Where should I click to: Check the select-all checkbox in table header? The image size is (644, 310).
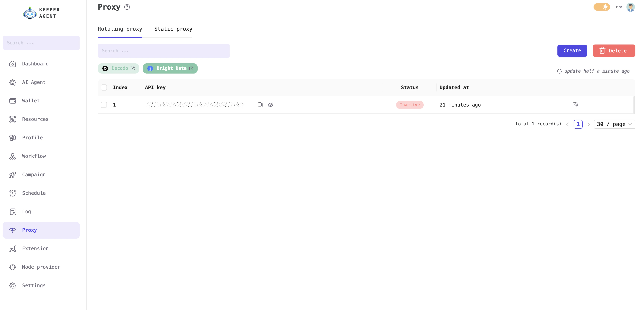[x=104, y=87]
